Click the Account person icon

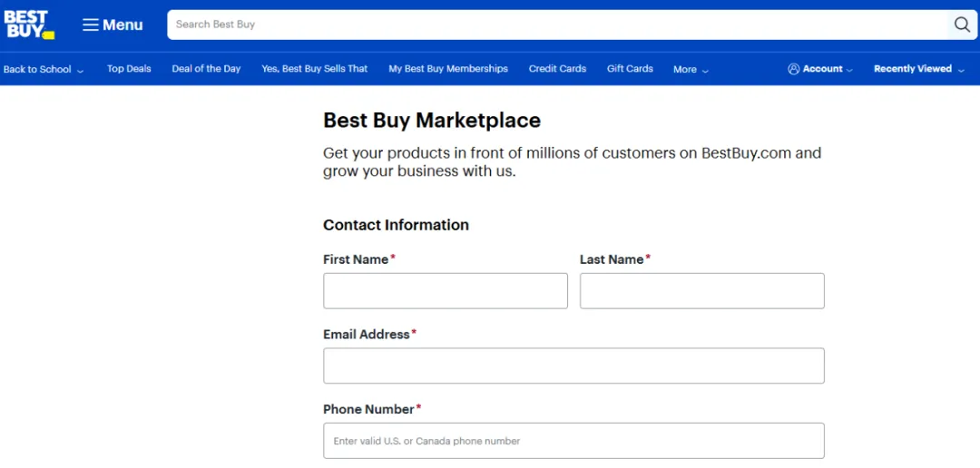coord(793,69)
